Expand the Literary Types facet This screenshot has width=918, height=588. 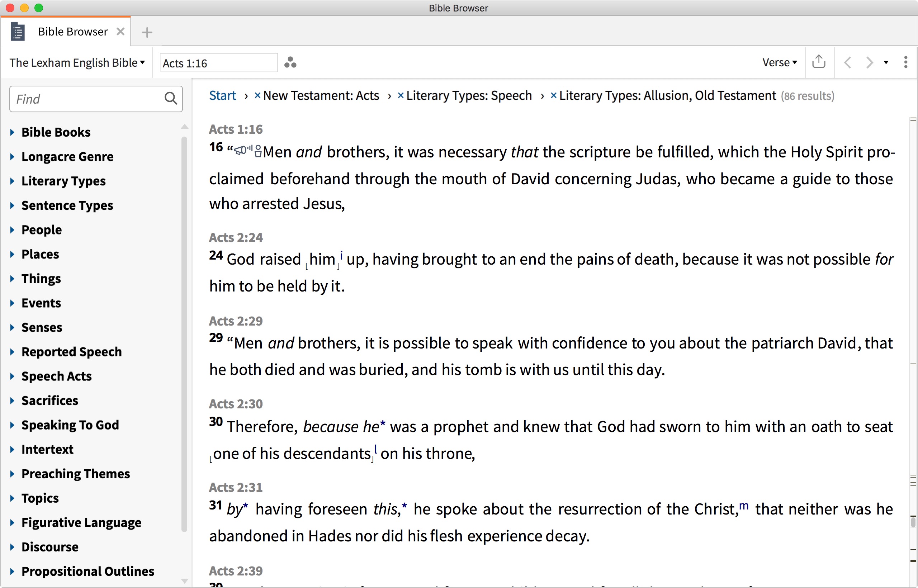click(x=12, y=181)
